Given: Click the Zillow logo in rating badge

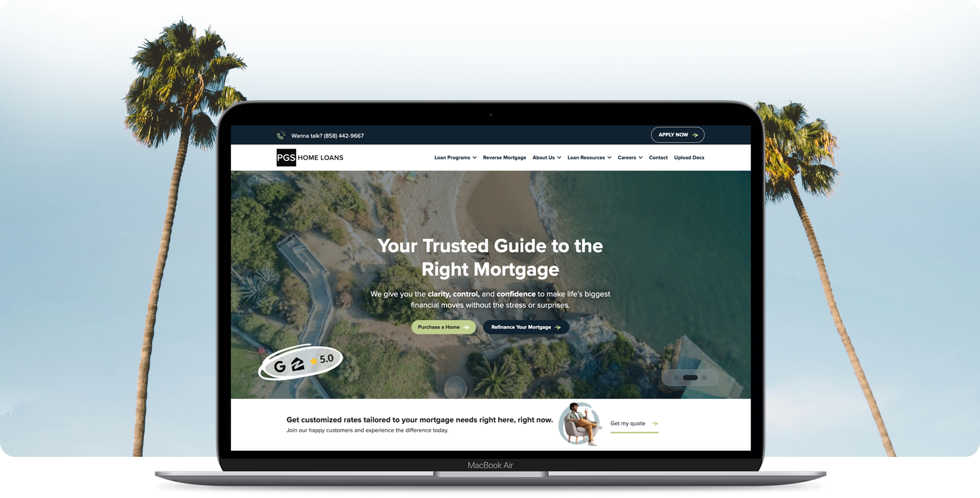Looking at the screenshot, I should (298, 364).
